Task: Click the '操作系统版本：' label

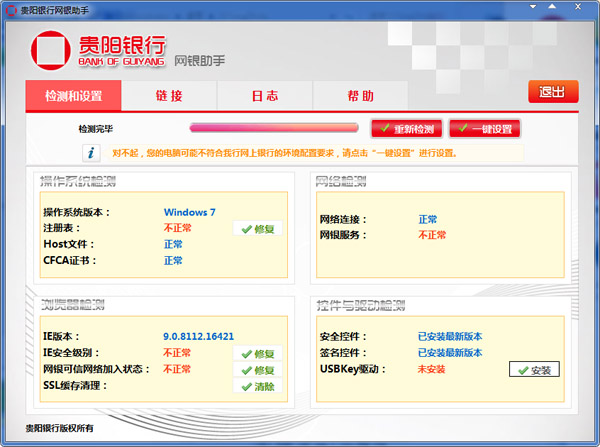Action: click(77, 212)
